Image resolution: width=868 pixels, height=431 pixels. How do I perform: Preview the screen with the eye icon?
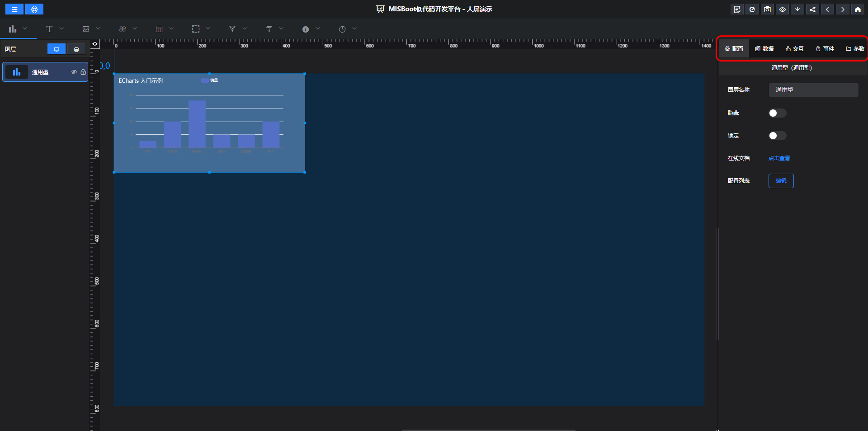click(x=783, y=9)
